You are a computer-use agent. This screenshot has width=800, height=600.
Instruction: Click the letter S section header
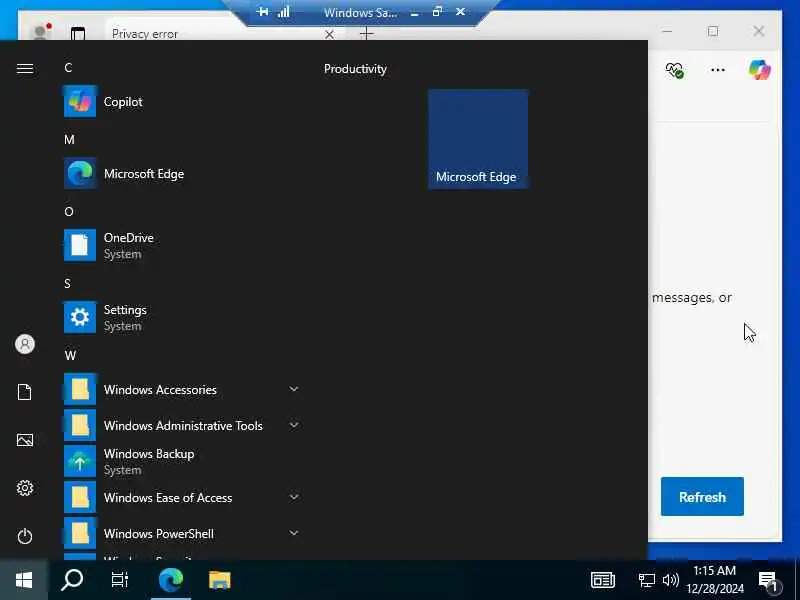(x=67, y=284)
